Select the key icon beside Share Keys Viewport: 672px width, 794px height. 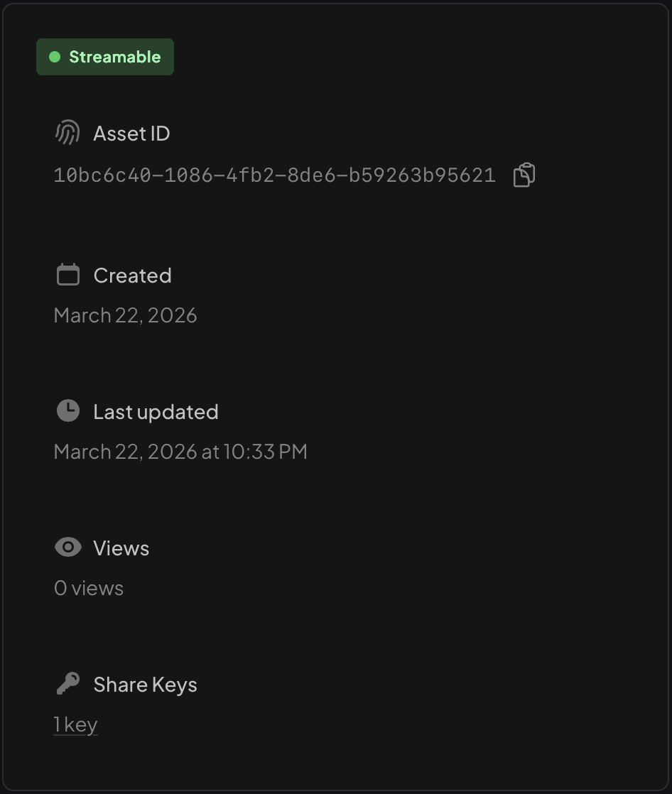click(67, 683)
